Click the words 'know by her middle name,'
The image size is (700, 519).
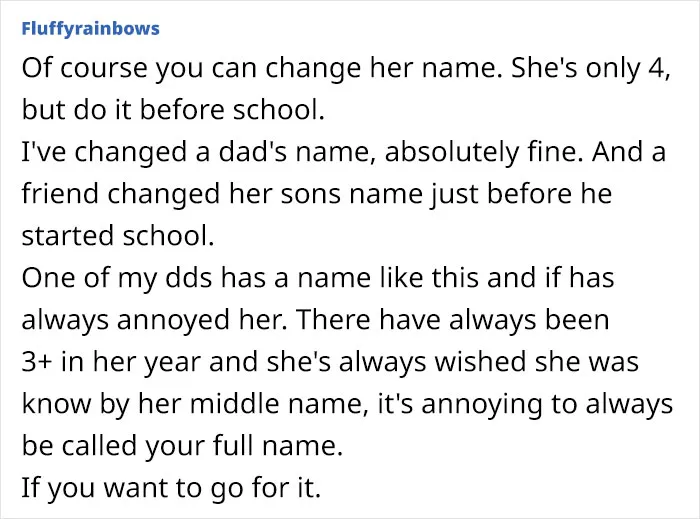click(x=195, y=404)
